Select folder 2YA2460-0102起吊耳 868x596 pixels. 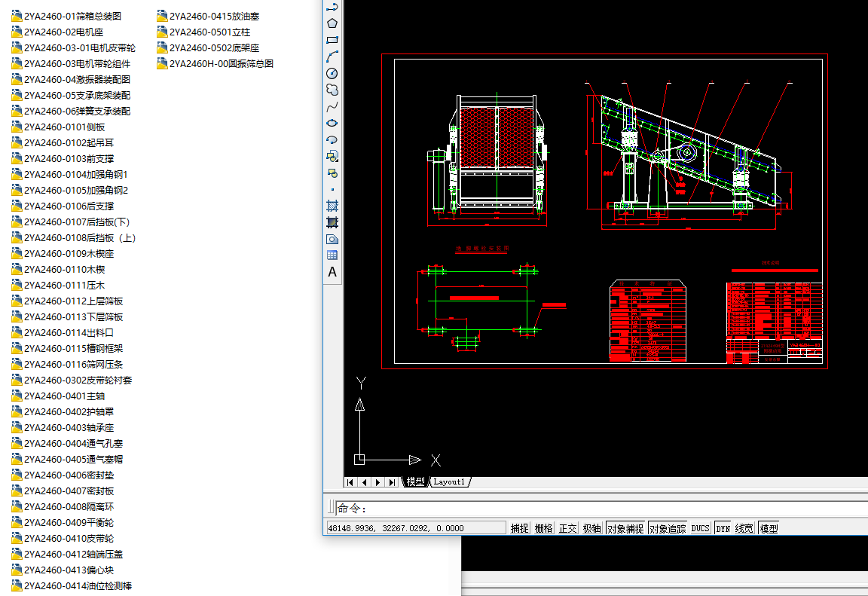tap(63, 142)
